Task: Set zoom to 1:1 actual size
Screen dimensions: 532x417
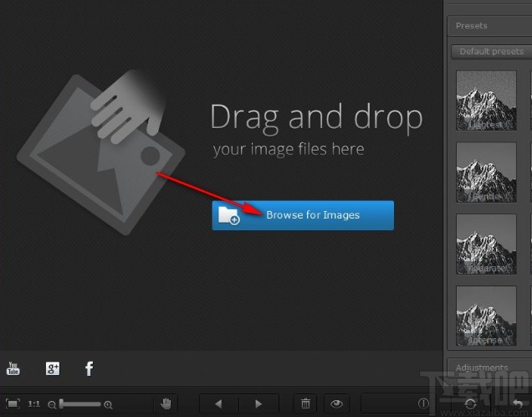Action: [x=34, y=404]
